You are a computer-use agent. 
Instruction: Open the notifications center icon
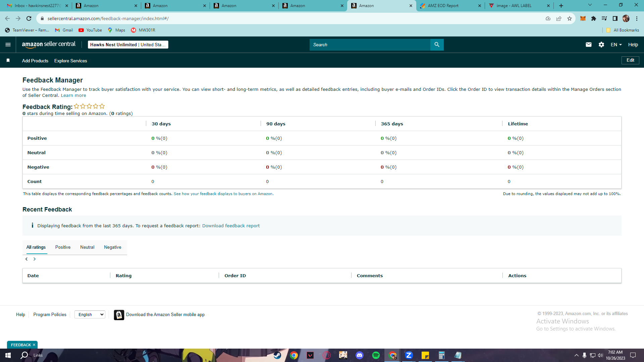(x=633, y=355)
